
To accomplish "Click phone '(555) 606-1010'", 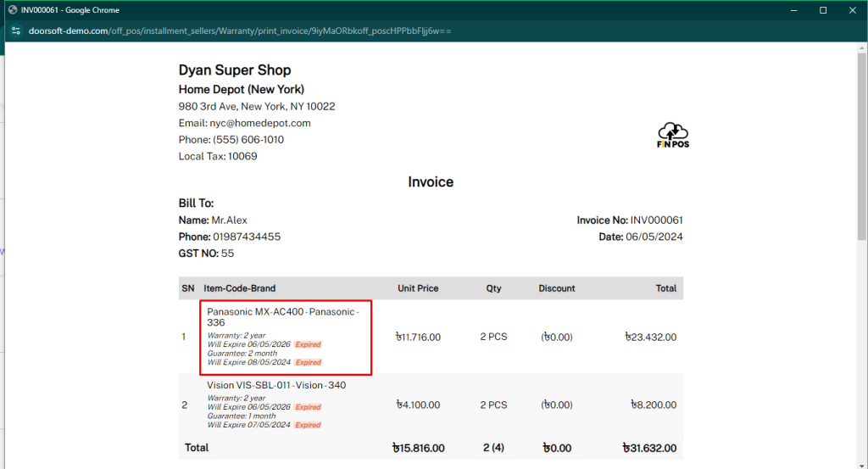I will pyautogui.click(x=248, y=140).
